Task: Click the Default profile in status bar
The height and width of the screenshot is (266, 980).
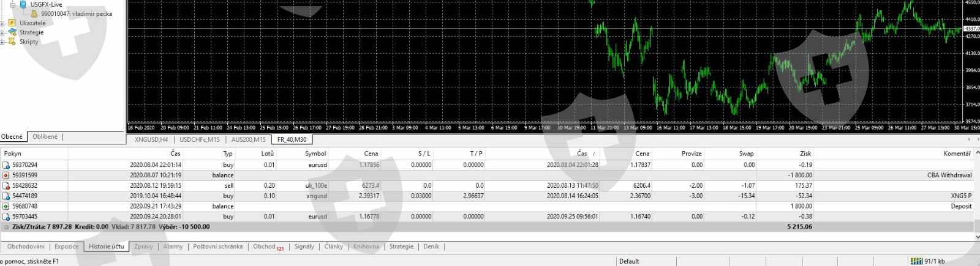Action: click(629, 261)
